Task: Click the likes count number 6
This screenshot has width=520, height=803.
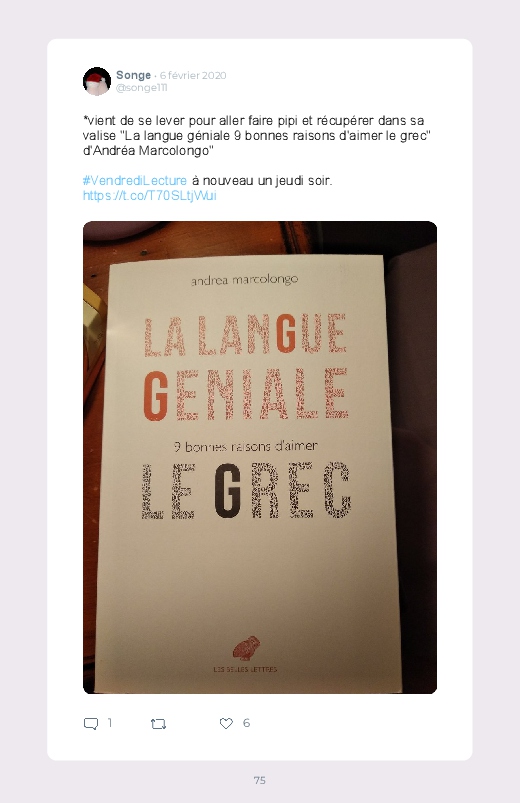Action: point(246,723)
